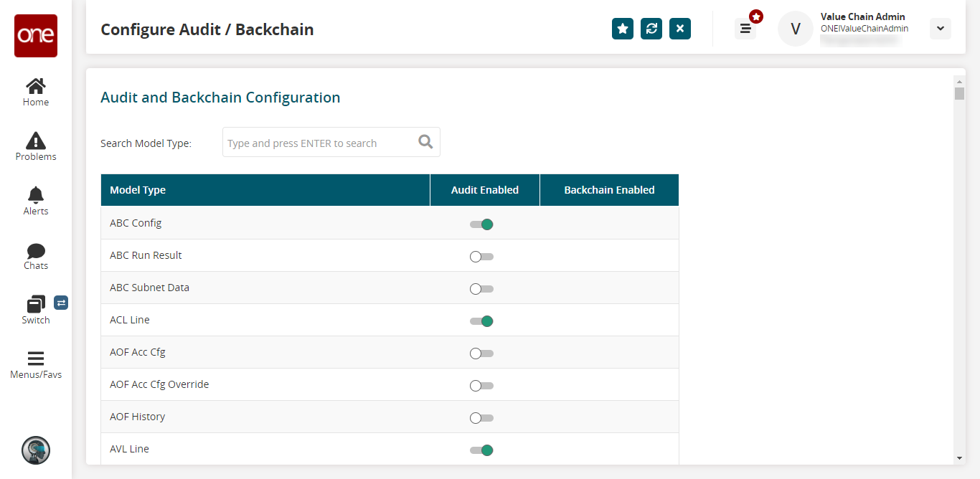Click the Search Model Type field

tap(321, 143)
